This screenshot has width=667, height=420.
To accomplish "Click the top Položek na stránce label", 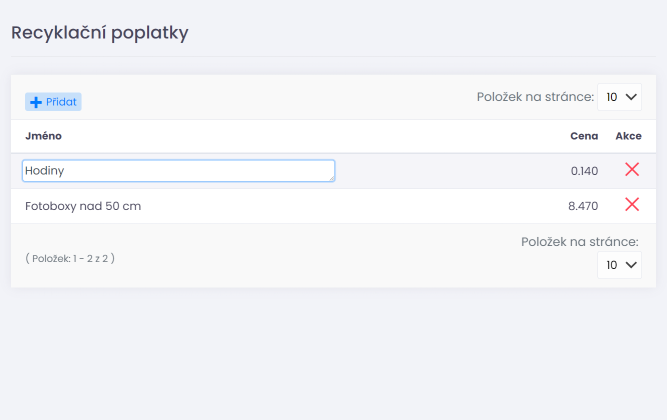I will tap(535, 97).
